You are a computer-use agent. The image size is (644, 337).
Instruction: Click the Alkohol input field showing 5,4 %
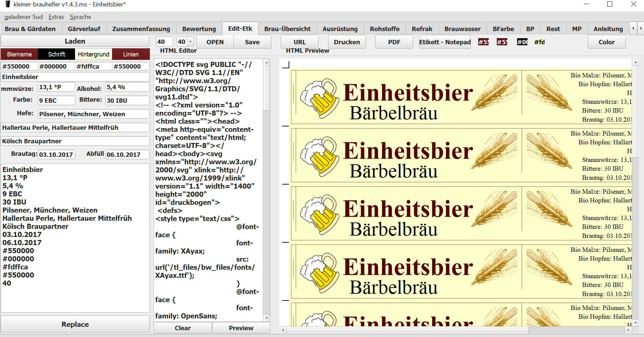click(x=127, y=87)
